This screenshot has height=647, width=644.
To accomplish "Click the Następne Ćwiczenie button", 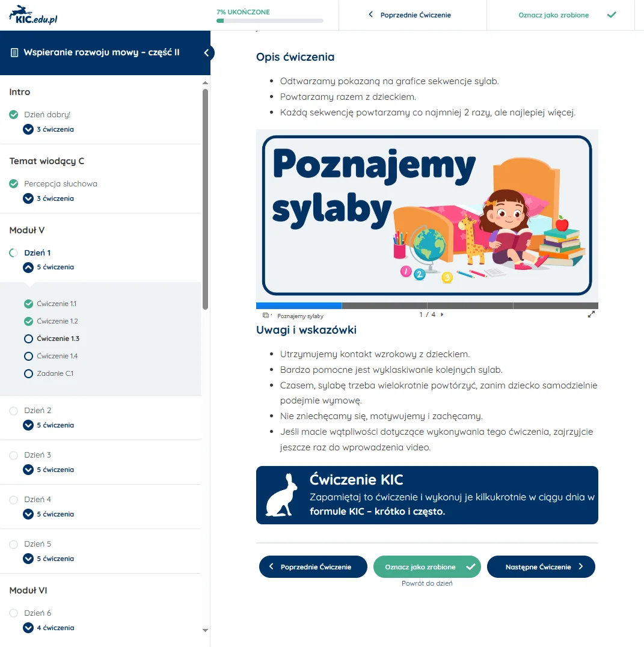I will click(x=541, y=566).
